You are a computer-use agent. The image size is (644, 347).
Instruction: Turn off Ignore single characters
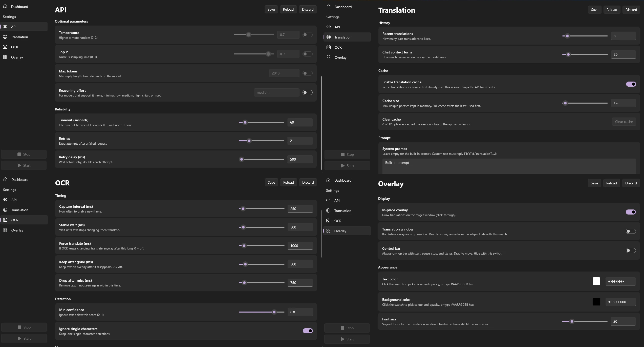click(308, 331)
